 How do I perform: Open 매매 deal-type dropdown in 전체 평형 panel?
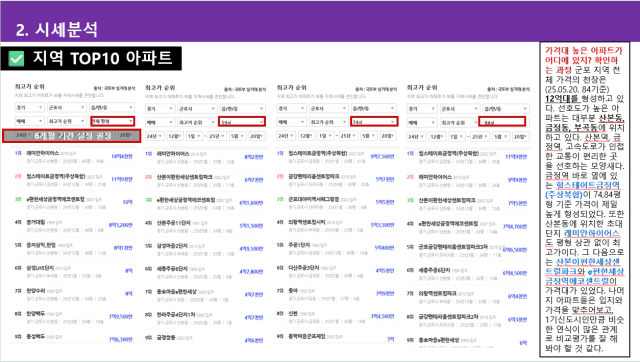pyautogui.click(x=29, y=121)
